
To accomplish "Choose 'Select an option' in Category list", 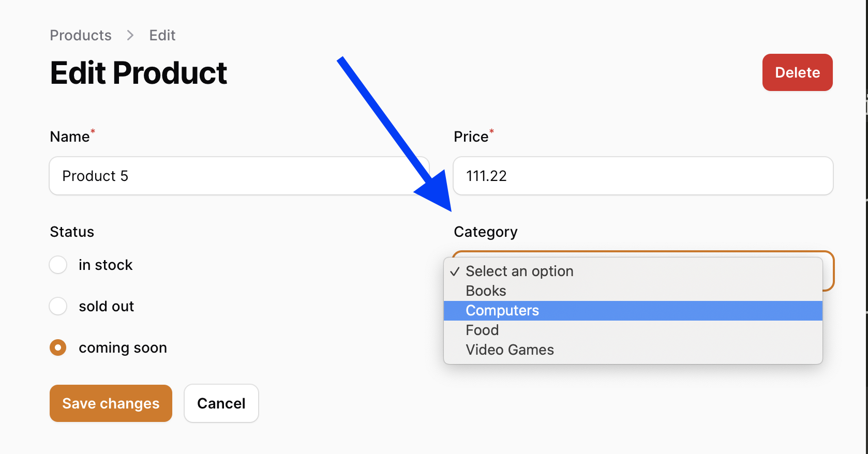I will 633,271.
